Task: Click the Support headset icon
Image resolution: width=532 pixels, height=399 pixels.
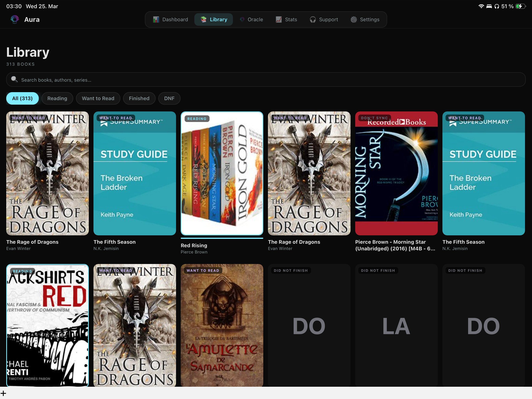Action: (x=313, y=19)
